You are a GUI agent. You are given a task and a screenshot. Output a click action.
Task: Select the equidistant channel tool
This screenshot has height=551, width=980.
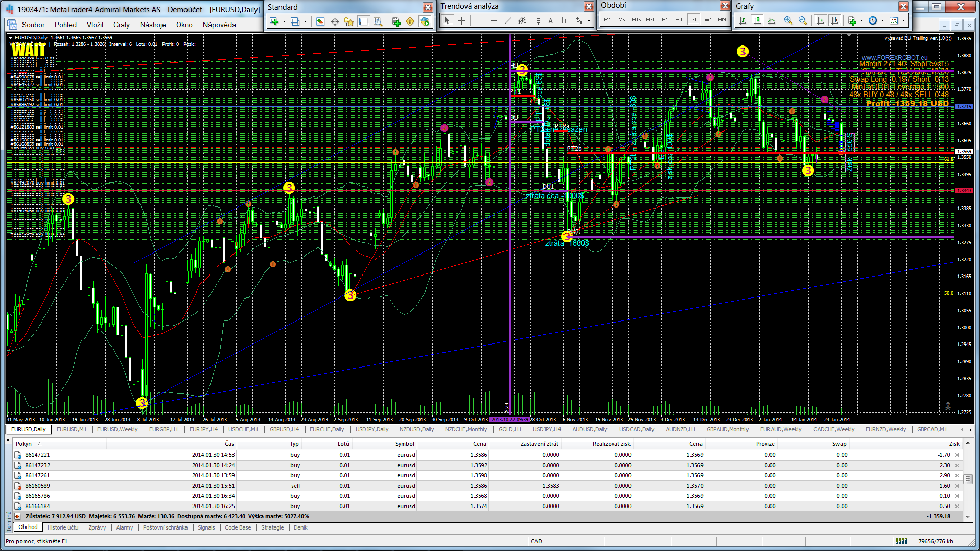pyautogui.click(x=522, y=20)
